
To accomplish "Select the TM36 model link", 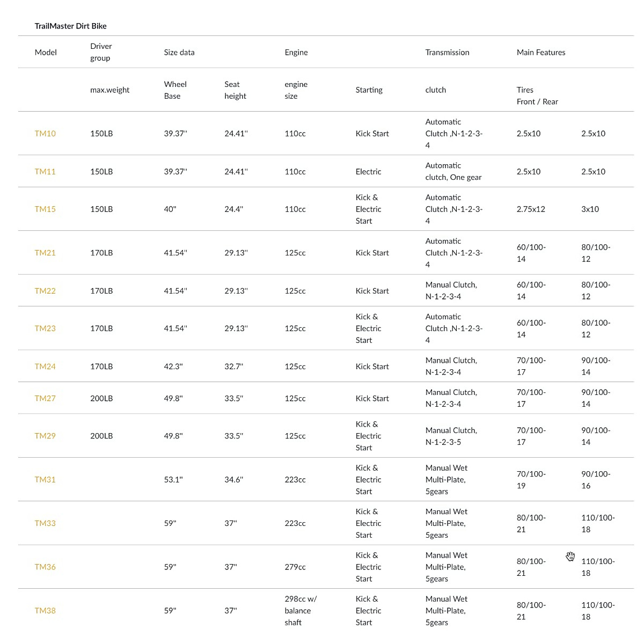I will coord(45,567).
